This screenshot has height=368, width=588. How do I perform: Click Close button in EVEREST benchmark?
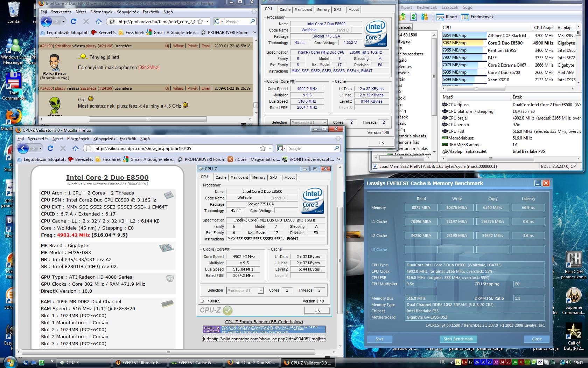(x=537, y=339)
